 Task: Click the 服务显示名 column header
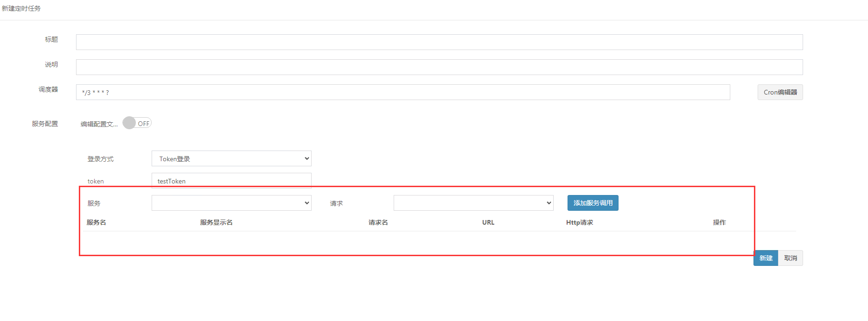217,222
